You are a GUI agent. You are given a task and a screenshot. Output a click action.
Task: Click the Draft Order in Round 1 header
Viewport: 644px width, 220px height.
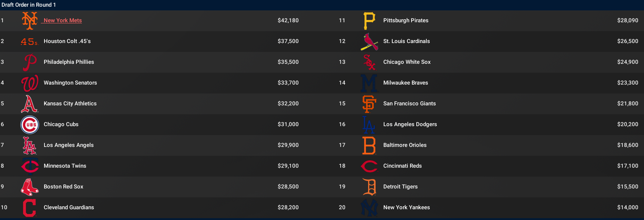tap(29, 5)
